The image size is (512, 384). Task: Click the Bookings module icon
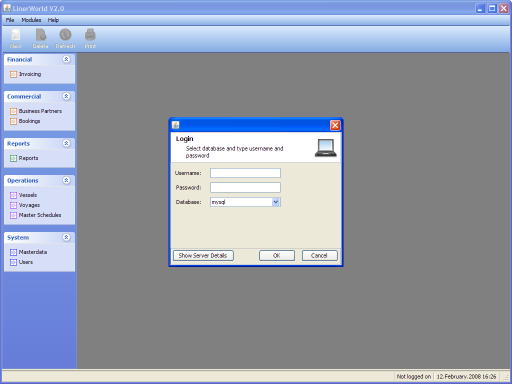(13, 121)
